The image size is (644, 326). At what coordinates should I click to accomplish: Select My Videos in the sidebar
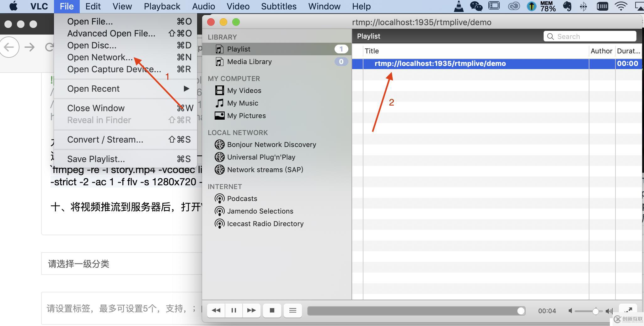[x=244, y=90]
